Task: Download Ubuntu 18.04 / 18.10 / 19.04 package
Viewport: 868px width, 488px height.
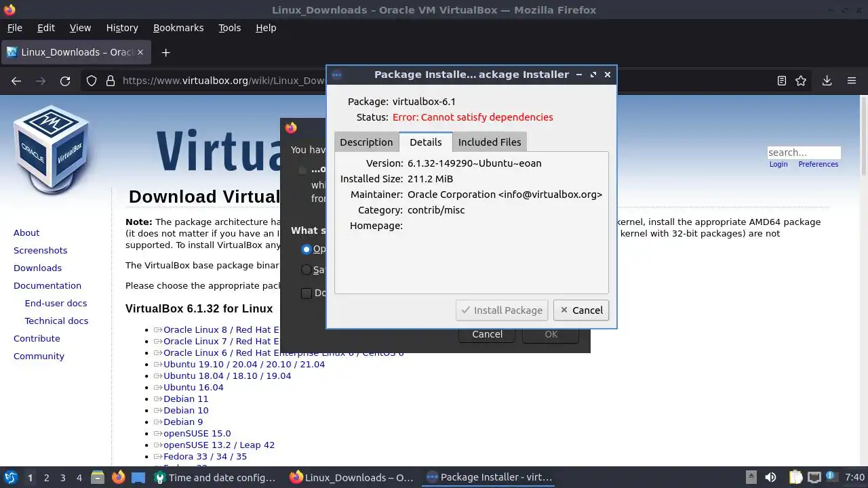Action: [x=227, y=375]
